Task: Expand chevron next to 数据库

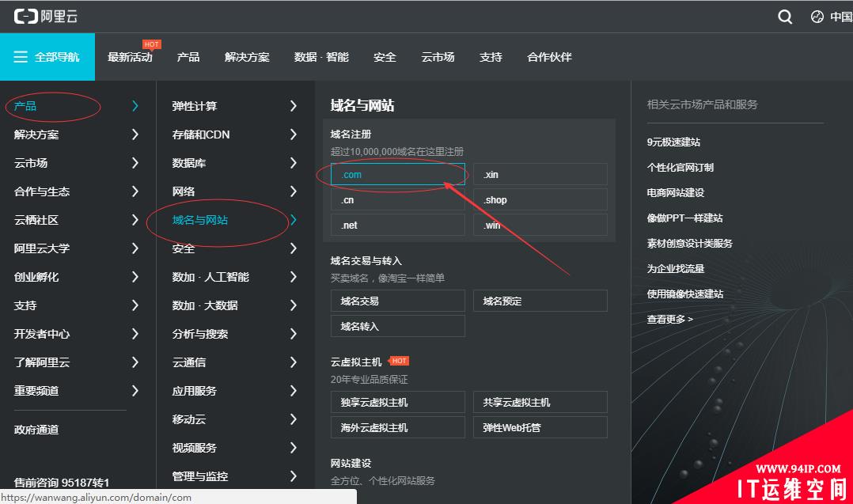Action: coord(294,162)
